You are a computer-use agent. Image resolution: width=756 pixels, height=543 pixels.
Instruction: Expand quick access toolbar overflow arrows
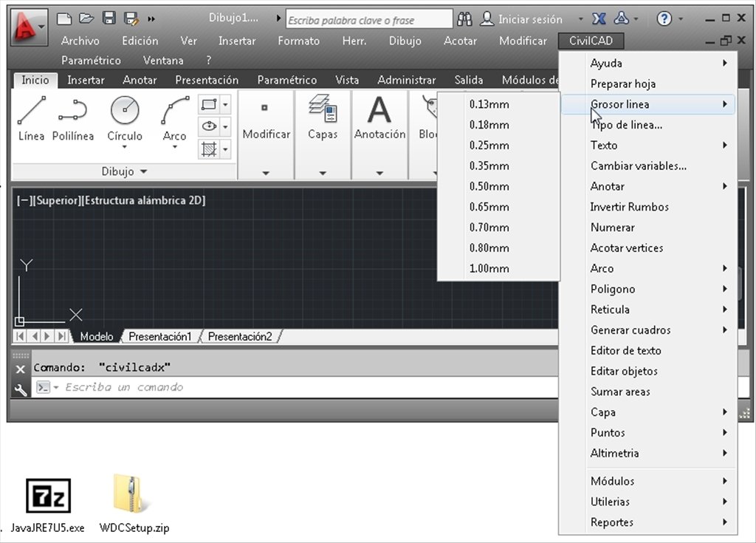[151, 18]
